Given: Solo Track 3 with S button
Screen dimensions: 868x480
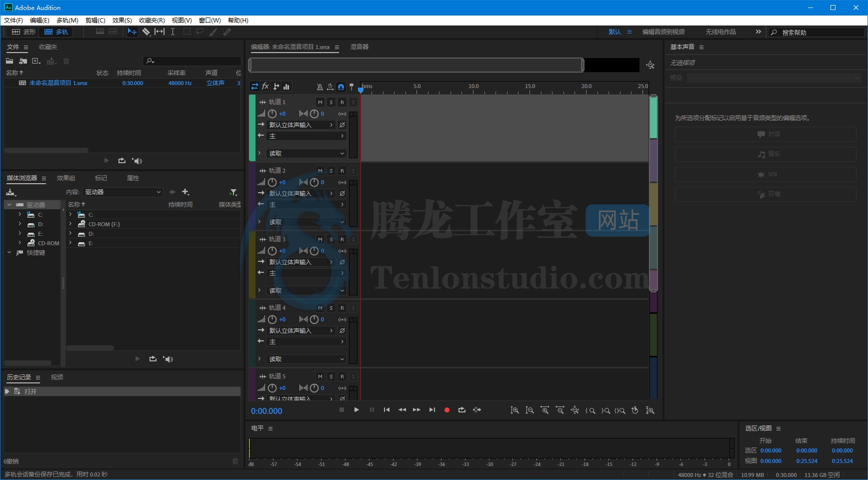Looking at the screenshot, I should click(x=331, y=239).
